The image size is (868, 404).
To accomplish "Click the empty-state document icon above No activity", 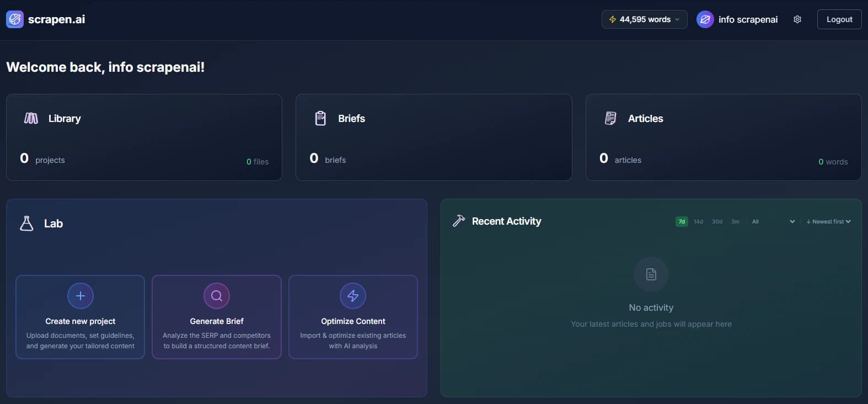I will click(651, 274).
